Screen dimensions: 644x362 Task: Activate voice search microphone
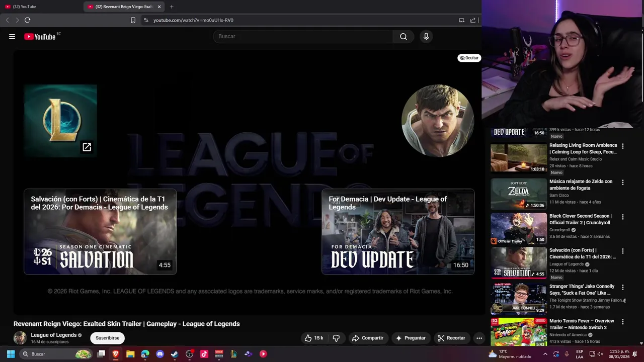pyautogui.click(x=426, y=36)
